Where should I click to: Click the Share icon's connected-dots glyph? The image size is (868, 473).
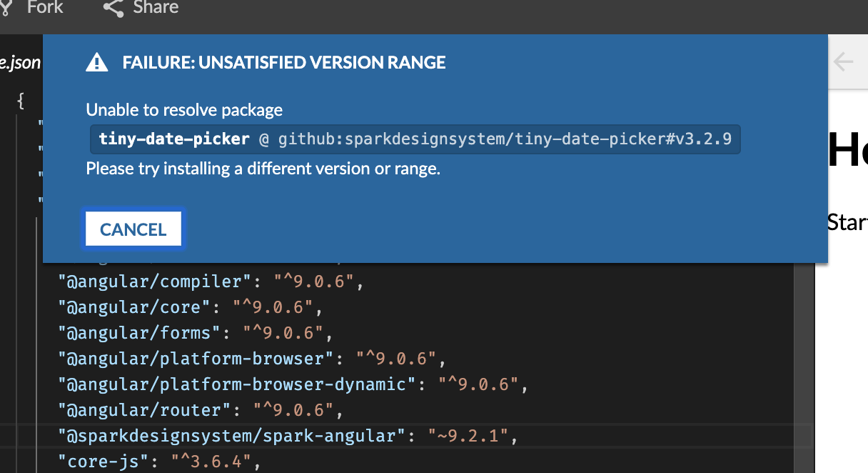[x=113, y=8]
